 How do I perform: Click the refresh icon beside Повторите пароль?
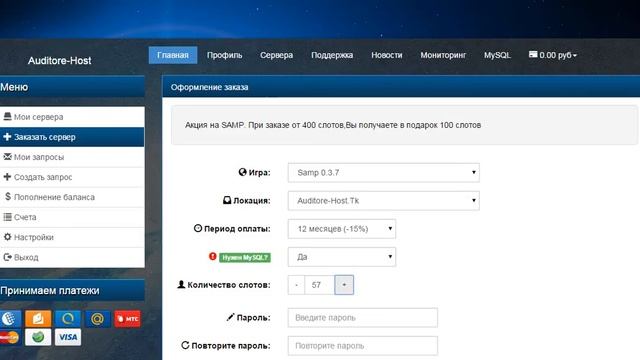point(185,345)
